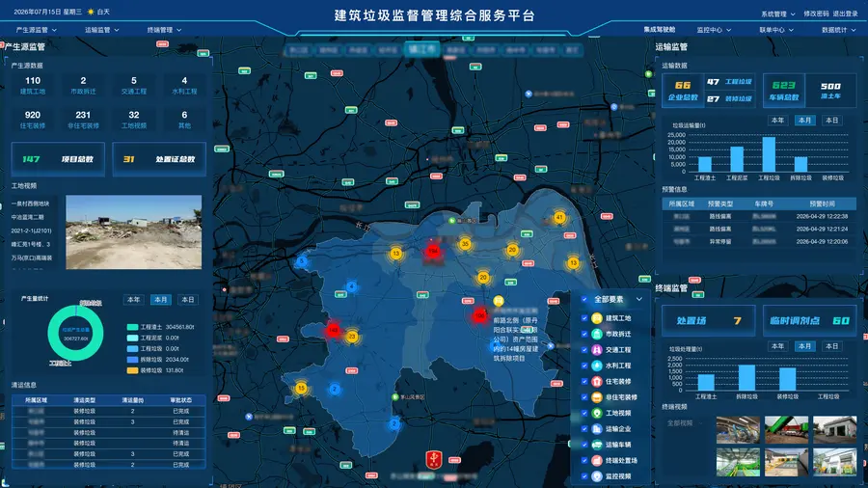
Task: Collapse the 全部要素 legend panel chevron
Action: point(638,299)
